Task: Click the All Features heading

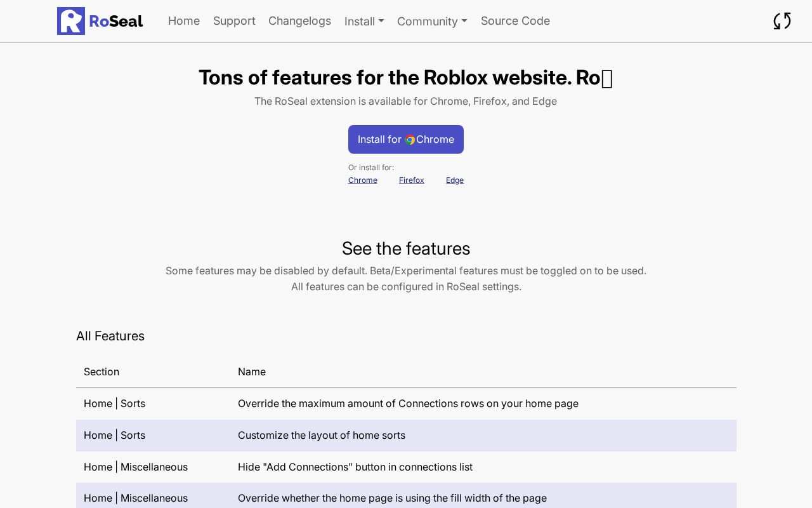Action: (110, 336)
